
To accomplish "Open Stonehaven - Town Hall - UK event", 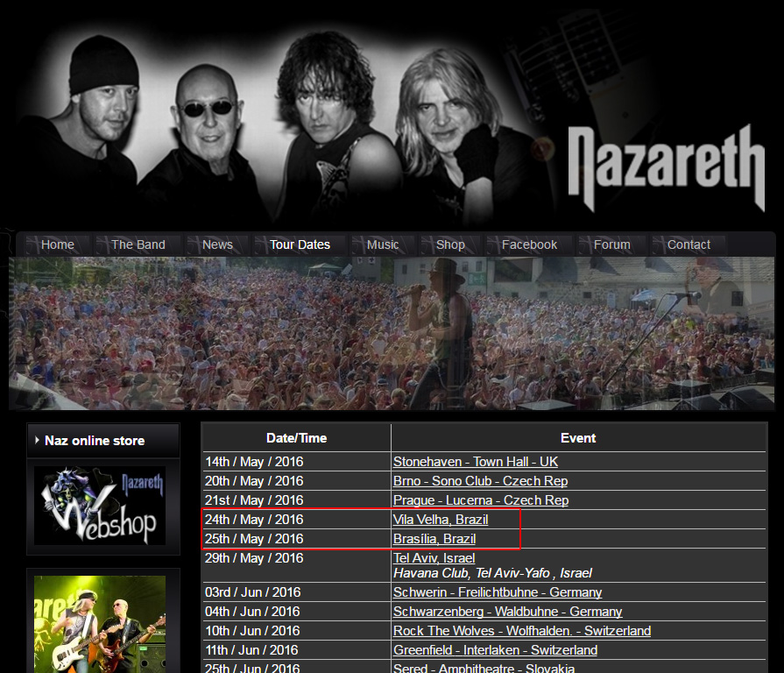I will (x=476, y=462).
